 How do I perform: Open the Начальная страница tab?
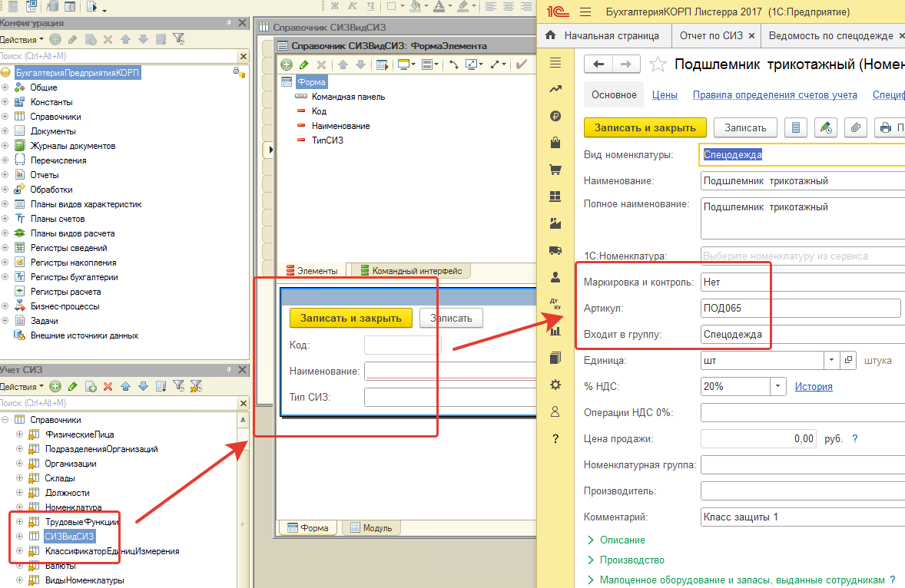coord(612,36)
